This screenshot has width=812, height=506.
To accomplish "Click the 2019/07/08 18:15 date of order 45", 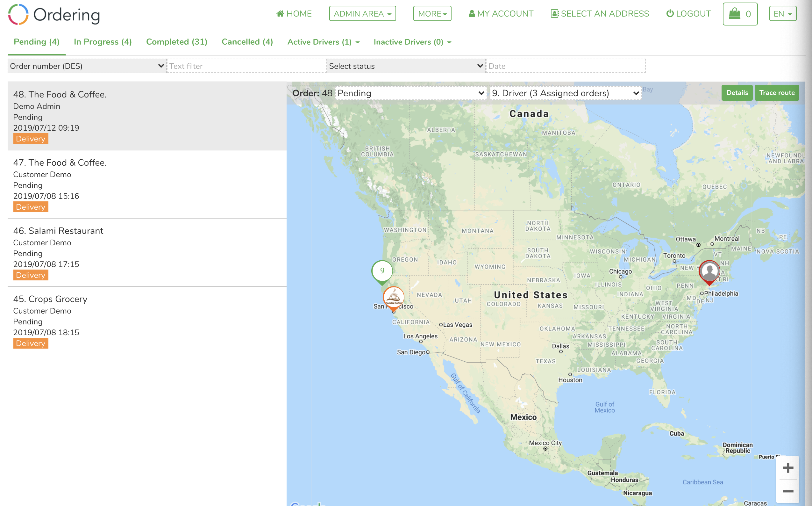I will point(46,332).
